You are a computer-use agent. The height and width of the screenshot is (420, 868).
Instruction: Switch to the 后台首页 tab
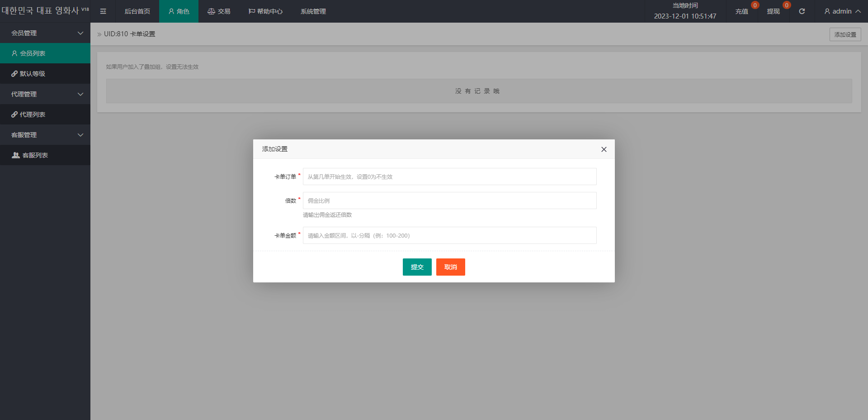tap(137, 11)
